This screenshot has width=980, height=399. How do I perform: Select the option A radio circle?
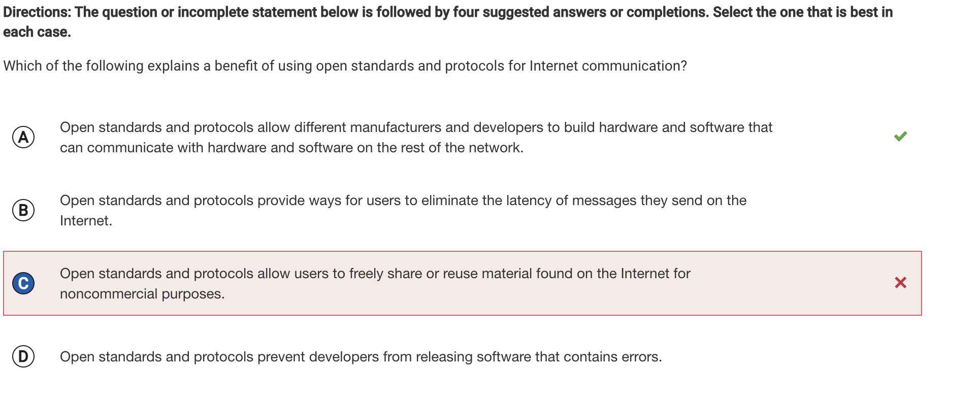click(x=23, y=137)
